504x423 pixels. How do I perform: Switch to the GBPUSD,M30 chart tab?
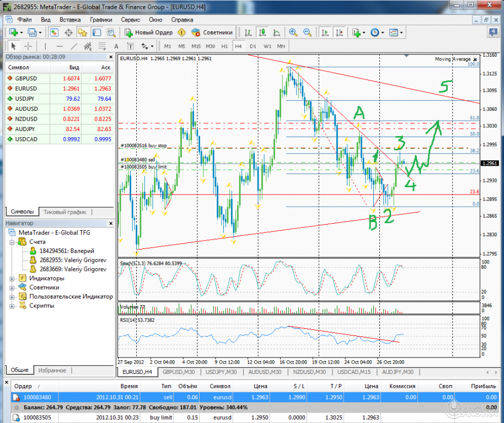[178, 372]
